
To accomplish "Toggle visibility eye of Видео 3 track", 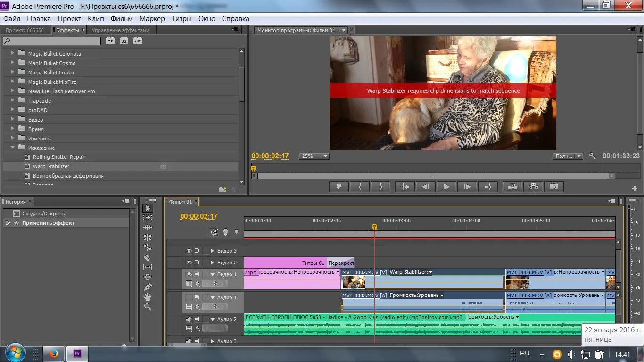I will pyautogui.click(x=189, y=251).
